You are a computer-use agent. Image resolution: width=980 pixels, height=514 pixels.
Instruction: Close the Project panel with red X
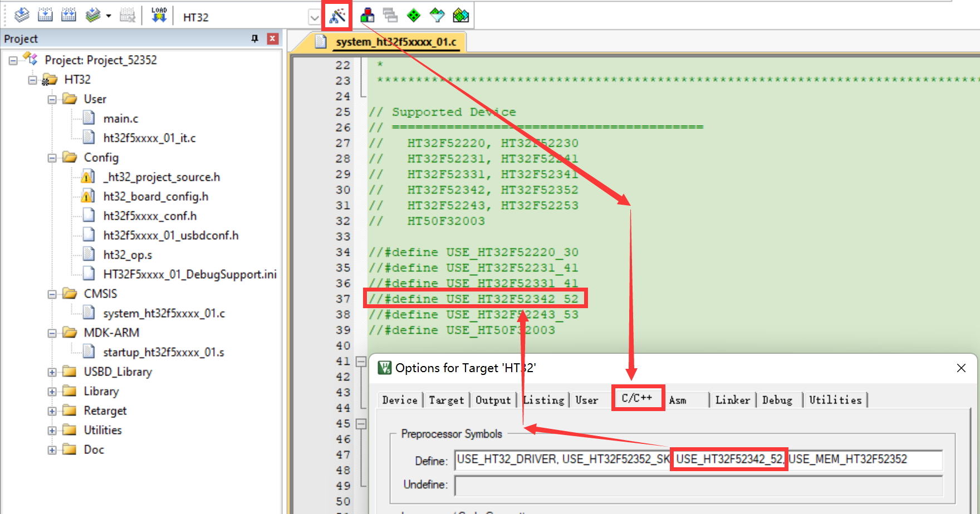(x=272, y=38)
